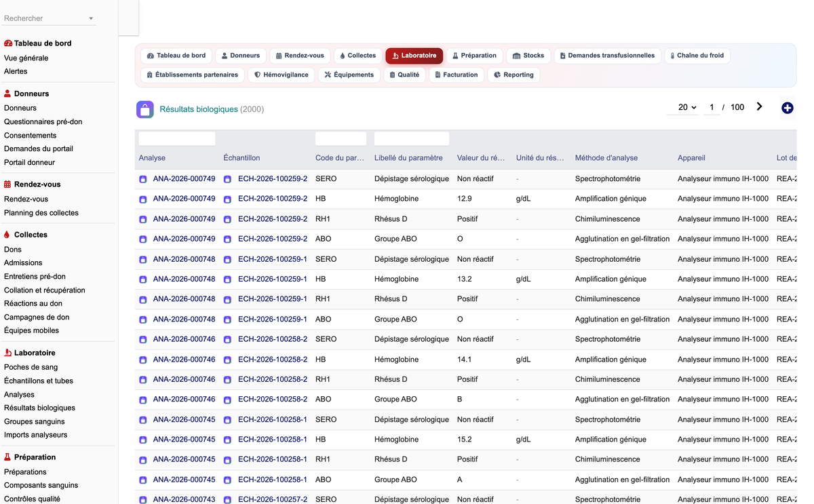Open Composants sanguins in sidebar
814x504 pixels.
click(x=41, y=486)
